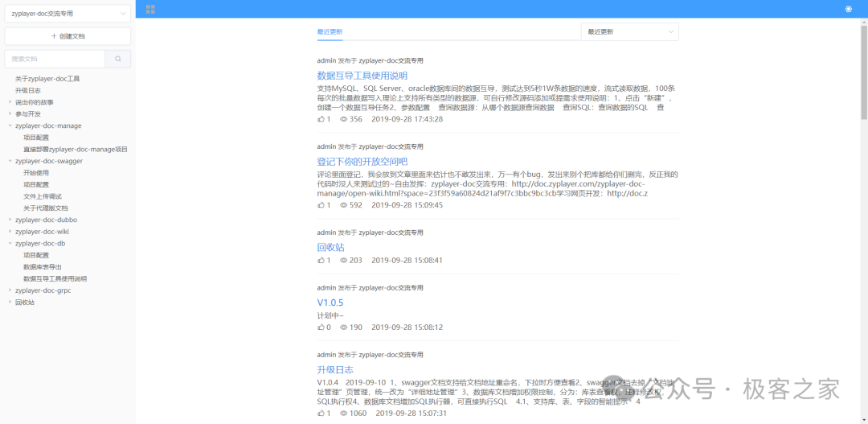Image resolution: width=868 pixels, height=424 pixels.
Task: Click thumbs-up icon on V1.0.5 post
Action: [x=321, y=327]
